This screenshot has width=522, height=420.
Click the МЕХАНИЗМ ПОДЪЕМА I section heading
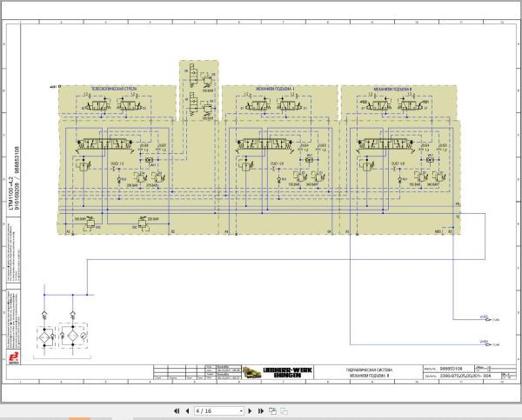275,89
